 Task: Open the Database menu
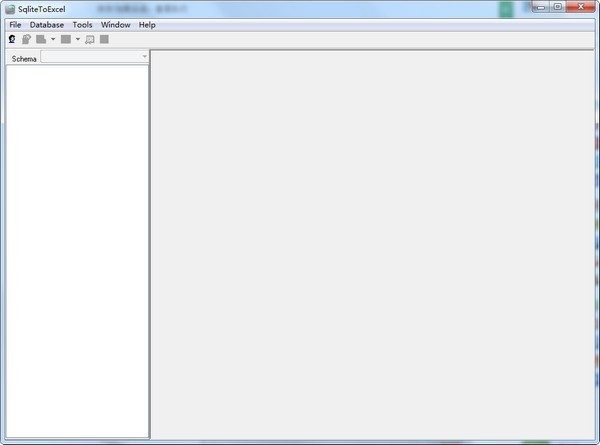click(47, 24)
